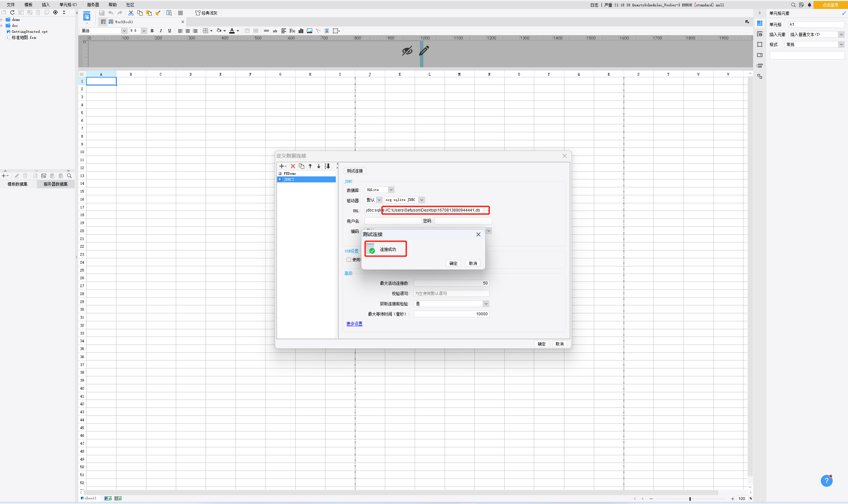
Task: Click the pencil edit icon in header
Action: (424, 51)
